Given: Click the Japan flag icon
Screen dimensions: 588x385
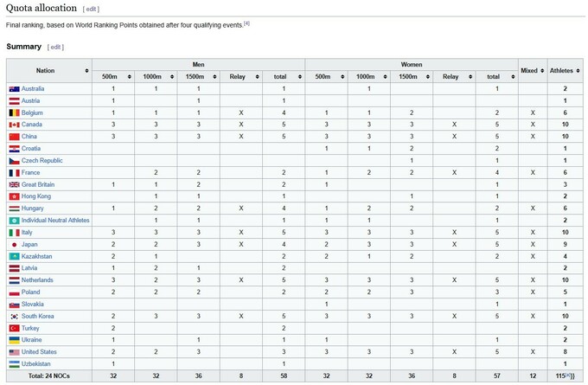Looking at the screenshot, I should 14,245.
